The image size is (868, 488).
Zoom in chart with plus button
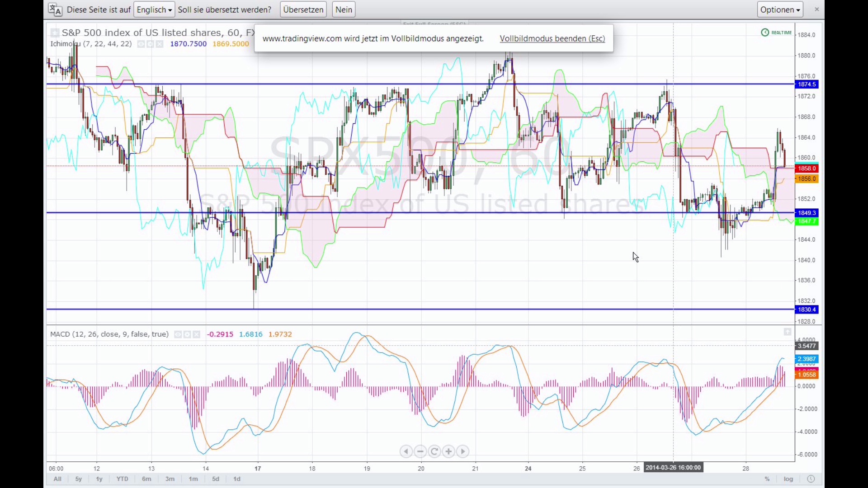(x=448, y=451)
